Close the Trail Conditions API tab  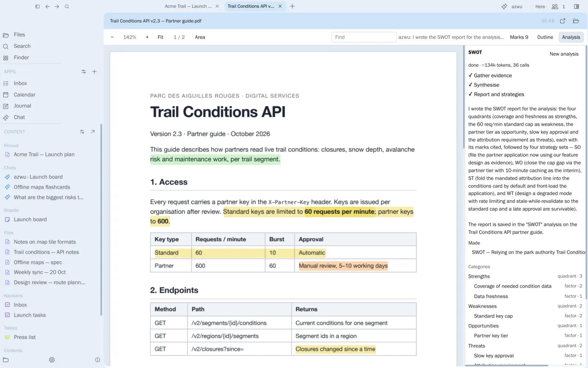[x=280, y=6]
